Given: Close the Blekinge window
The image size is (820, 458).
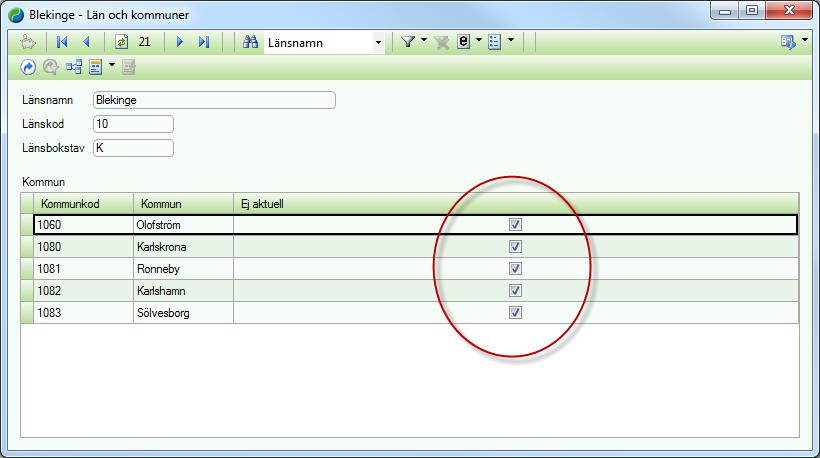Looking at the screenshot, I should pyautogui.click(x=790, y=10).
